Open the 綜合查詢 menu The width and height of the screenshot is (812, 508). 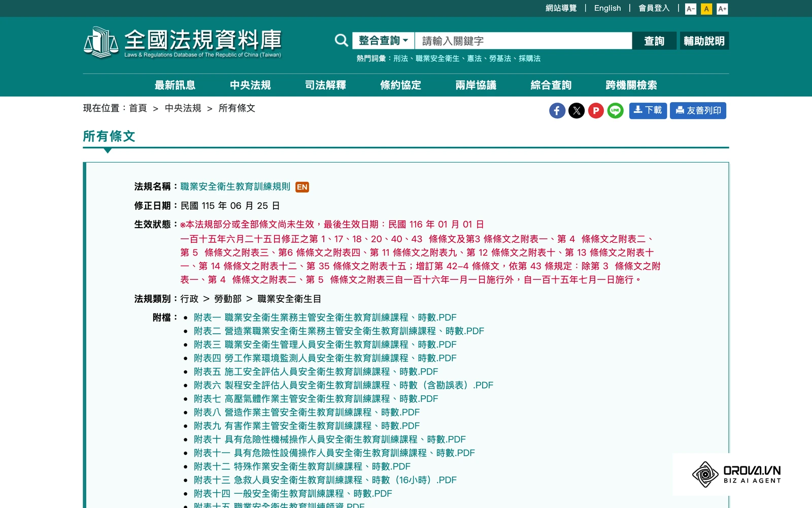click(551, 85)
